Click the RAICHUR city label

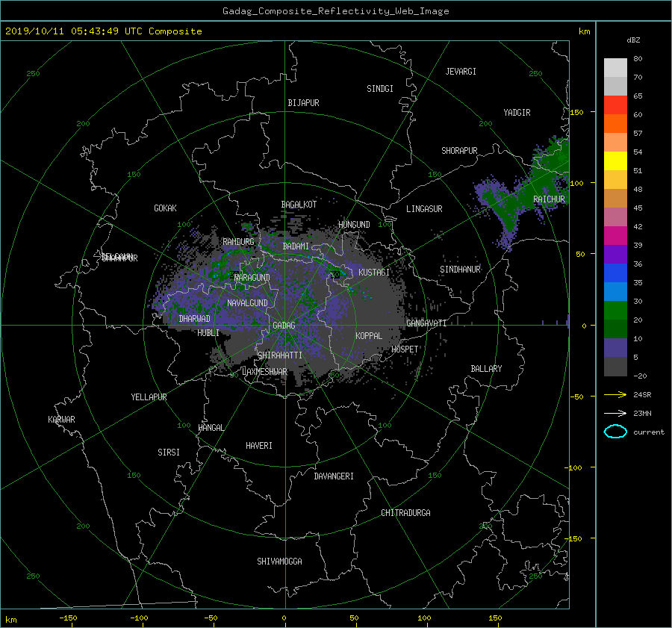549,199
